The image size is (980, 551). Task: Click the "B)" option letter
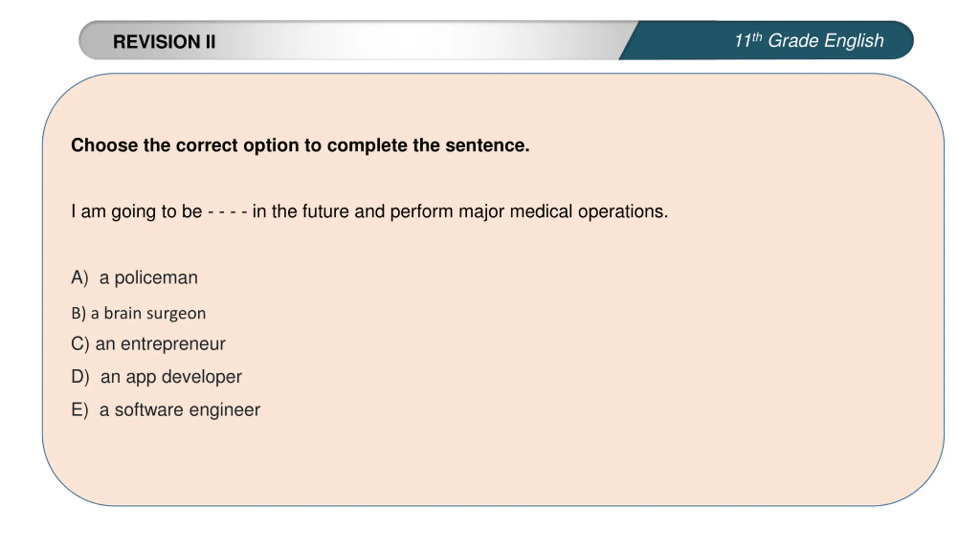pos(78,313)
